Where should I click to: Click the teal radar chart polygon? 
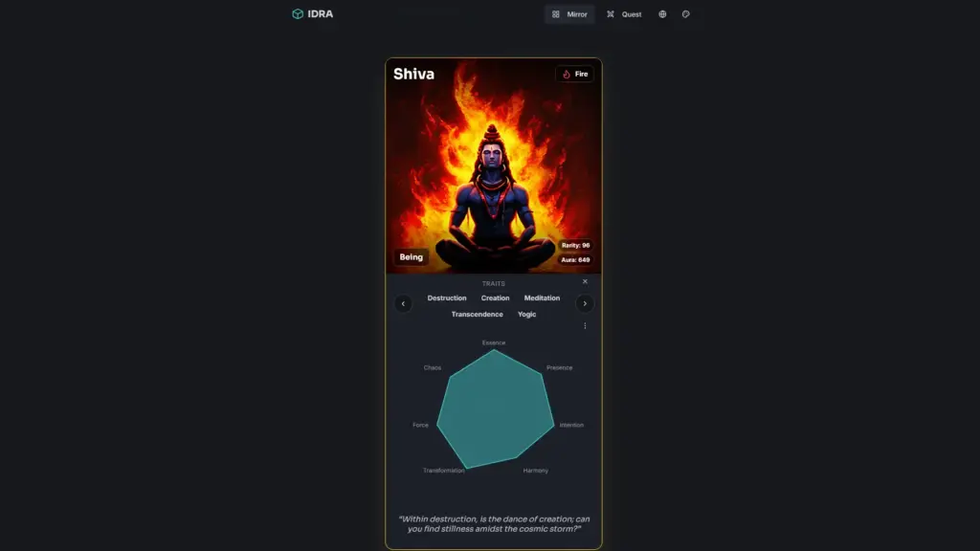495,410
